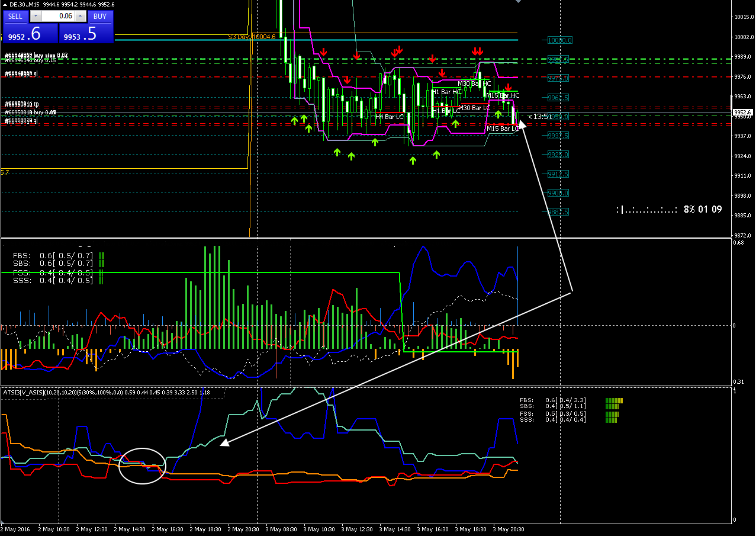Screen dimensions: 756x536
Task: Click the 10015.0 price scale value
Action: [743, 17]
